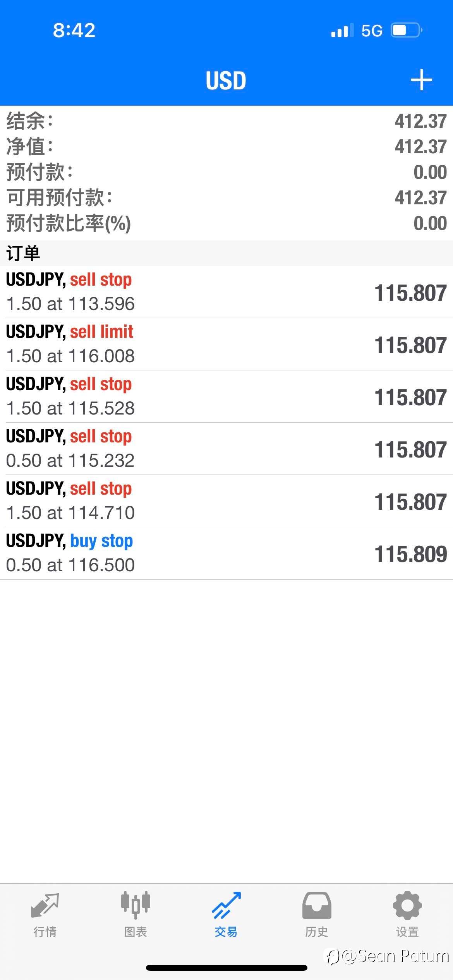Select the Trade (交易) trend-line icon

pos(226,906)
